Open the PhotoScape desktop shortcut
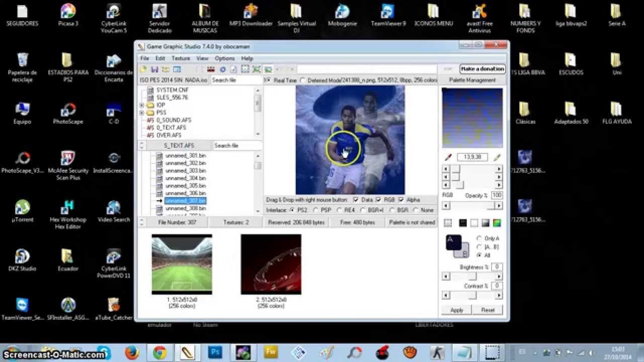Screen dimensions: 644x362 pyautogui.click(x=68, y=113)
